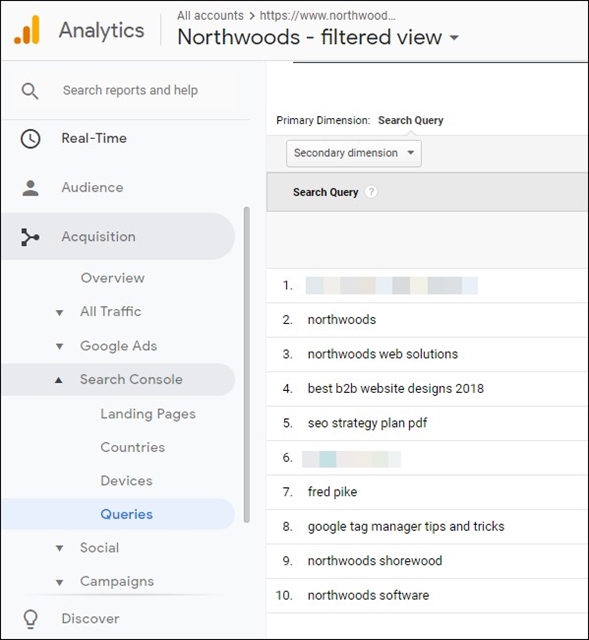Open the Secondary dimension dropdown

click(354, 153)
